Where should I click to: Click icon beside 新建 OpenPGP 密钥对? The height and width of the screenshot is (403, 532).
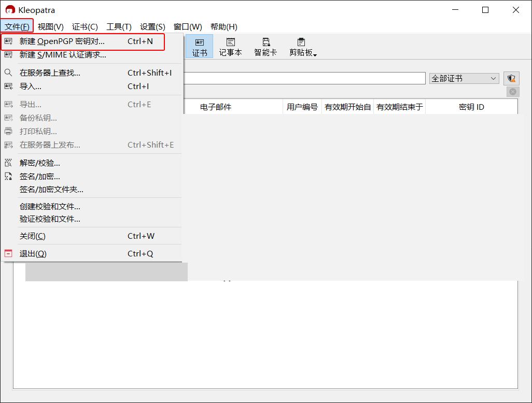[8, 41]
